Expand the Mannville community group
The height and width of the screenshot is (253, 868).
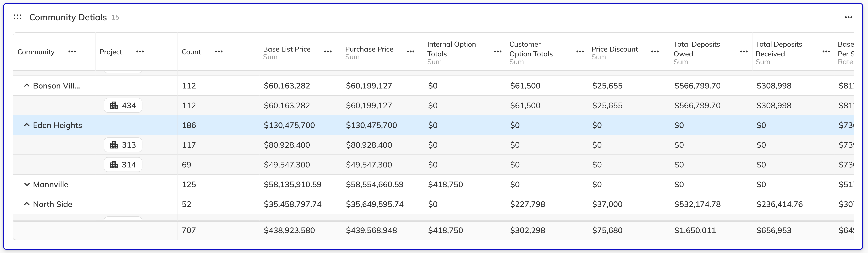[x=27, y=184]
